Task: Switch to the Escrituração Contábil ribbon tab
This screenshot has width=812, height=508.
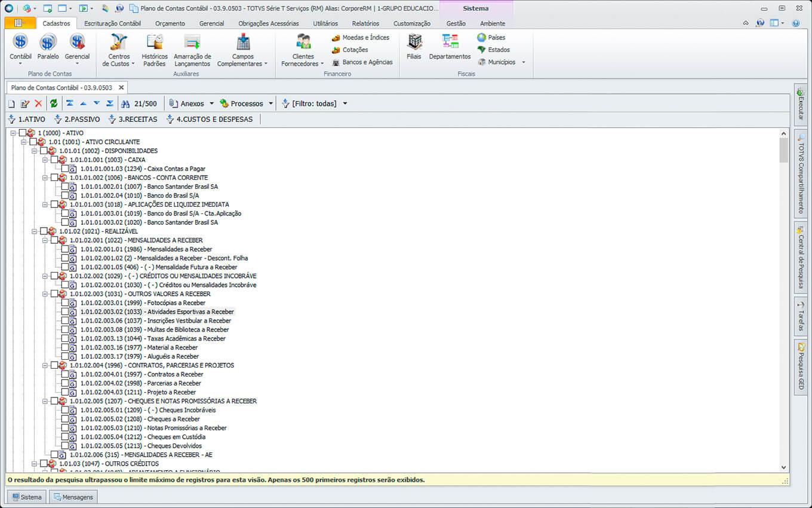Action: click(x=112, y=23)
